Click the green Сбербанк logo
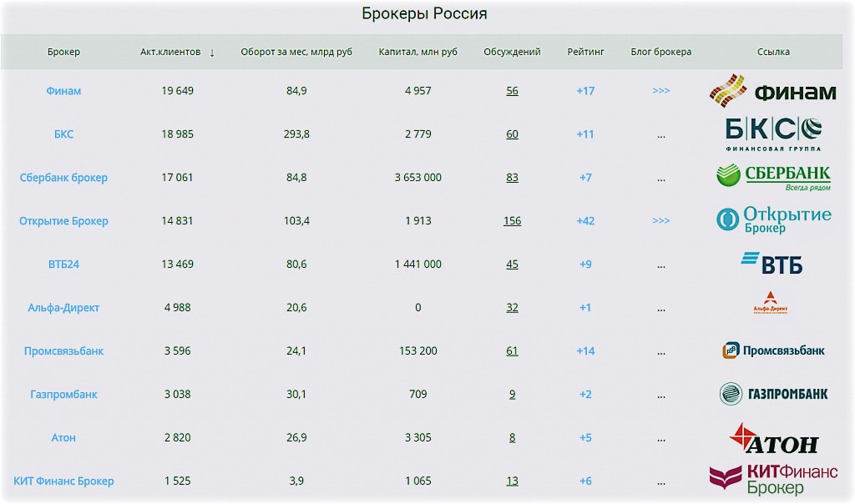Screen dimensions: 855x504 tap(772, 177)
